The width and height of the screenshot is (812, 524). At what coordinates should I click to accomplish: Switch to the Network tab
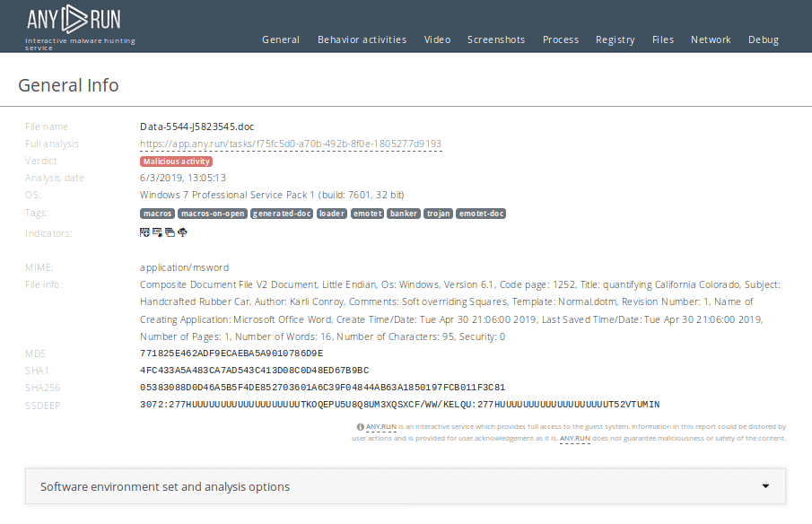click(x=711, y=39)
